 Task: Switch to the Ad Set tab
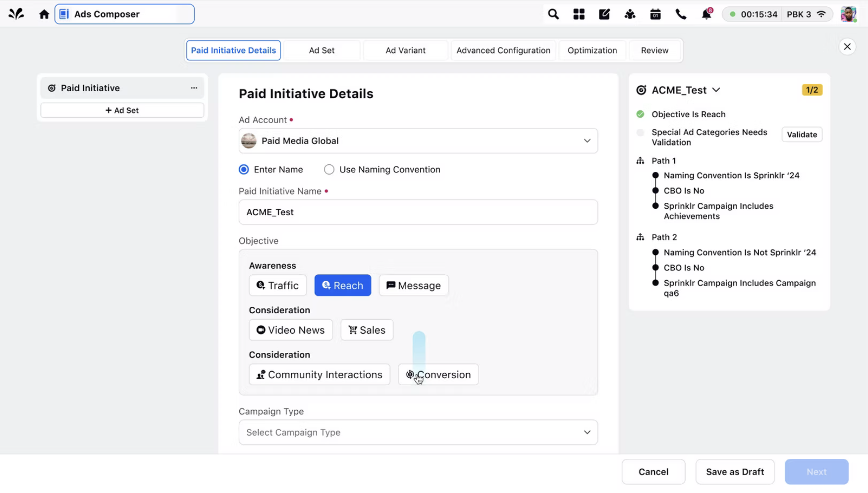(x=322, y=50)
